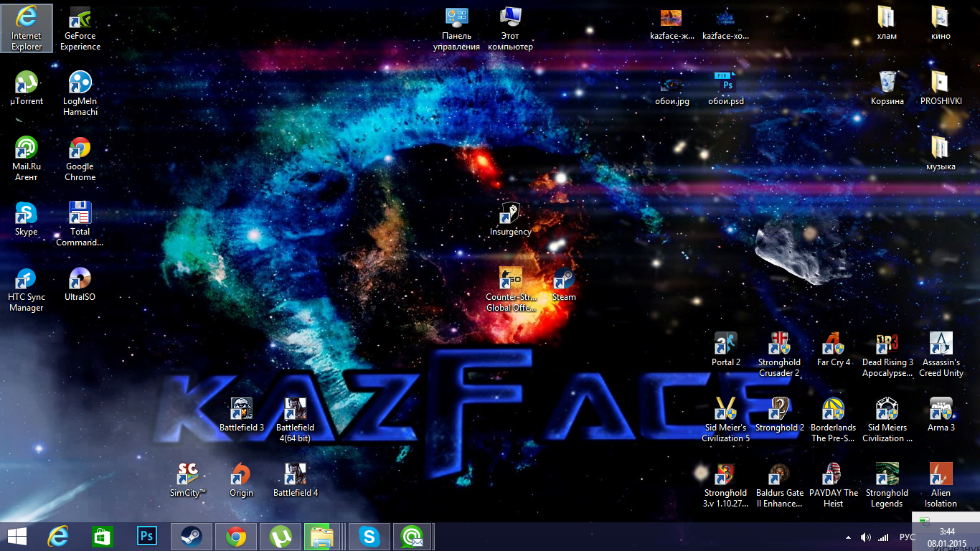Launch Sid Meier's Civilization 5 shortcut
Screen dimensions: 980x551
click(726, 419)
